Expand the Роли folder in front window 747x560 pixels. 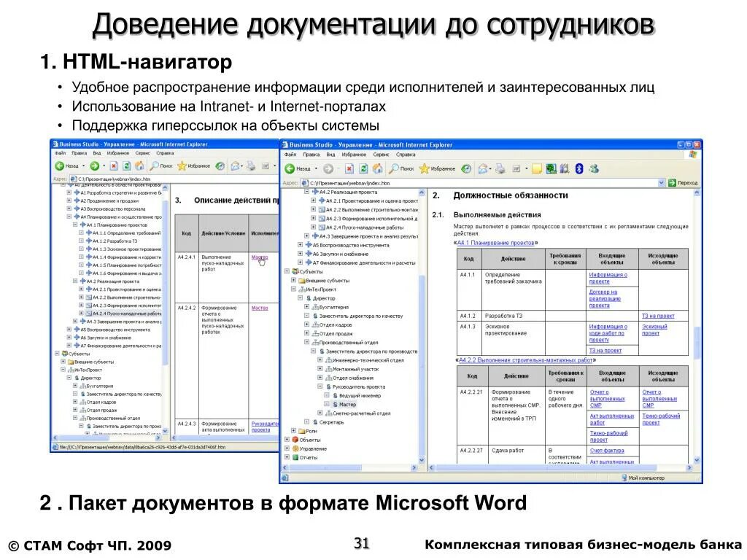click(293, 431)
